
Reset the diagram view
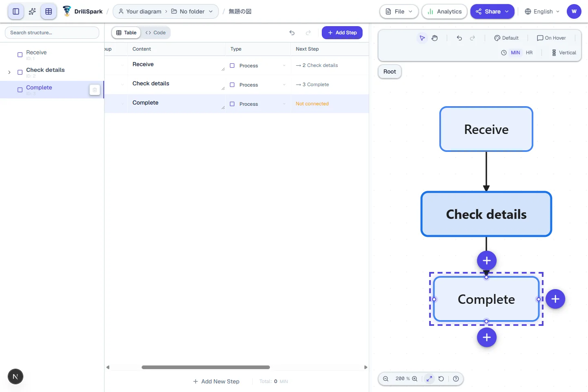pyautogui.click(x=441, y=379)
